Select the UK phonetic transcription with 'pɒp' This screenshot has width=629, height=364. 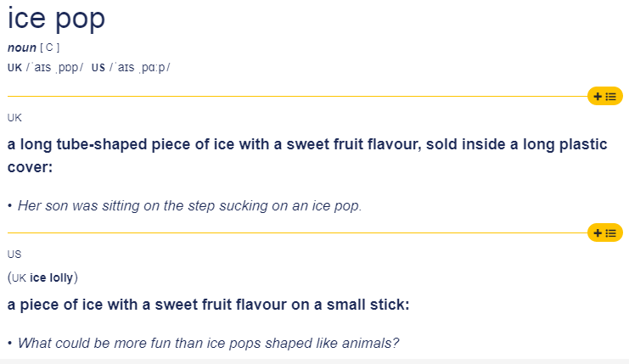(x=54, y=67)
